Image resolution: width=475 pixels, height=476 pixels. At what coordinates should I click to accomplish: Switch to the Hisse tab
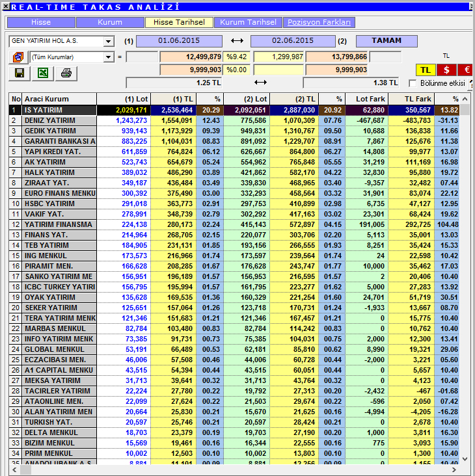click(x=41, y=22)
